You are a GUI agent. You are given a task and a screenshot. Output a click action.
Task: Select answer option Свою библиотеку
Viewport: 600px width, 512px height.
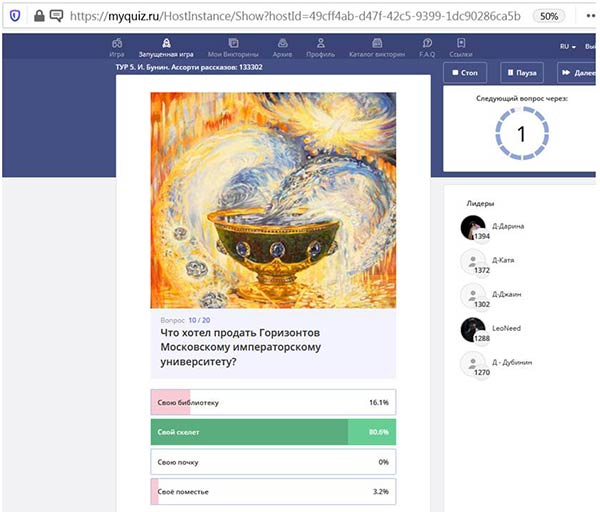tap(273, 402)
